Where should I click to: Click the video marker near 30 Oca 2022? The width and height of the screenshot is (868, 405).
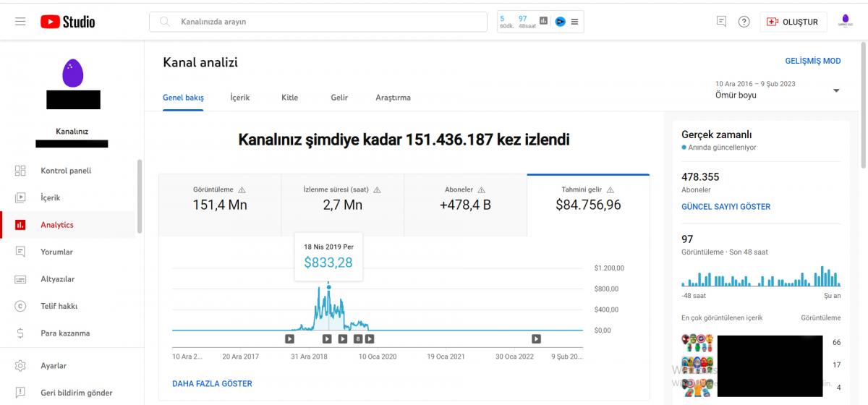point(536,338)
